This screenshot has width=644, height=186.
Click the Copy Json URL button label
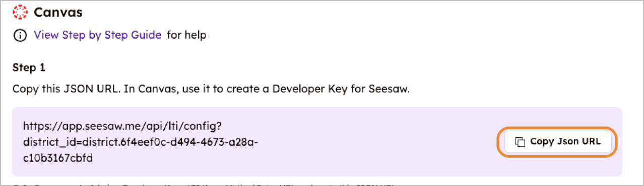[x=565, y=142]
